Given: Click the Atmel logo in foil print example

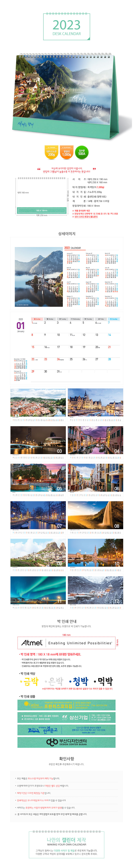Looking at the screenshot, I should [x=32, y=643].
